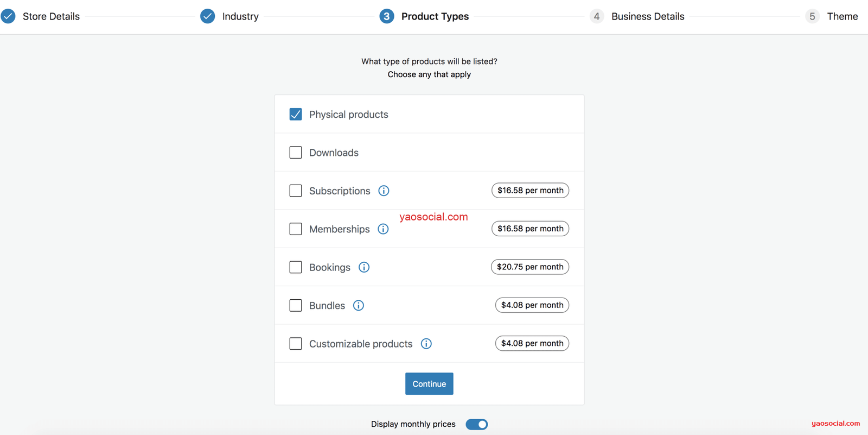Uncheck the Physical products checkbox
Viewport: 868px width, 435px height.
[x=296, y=115]
